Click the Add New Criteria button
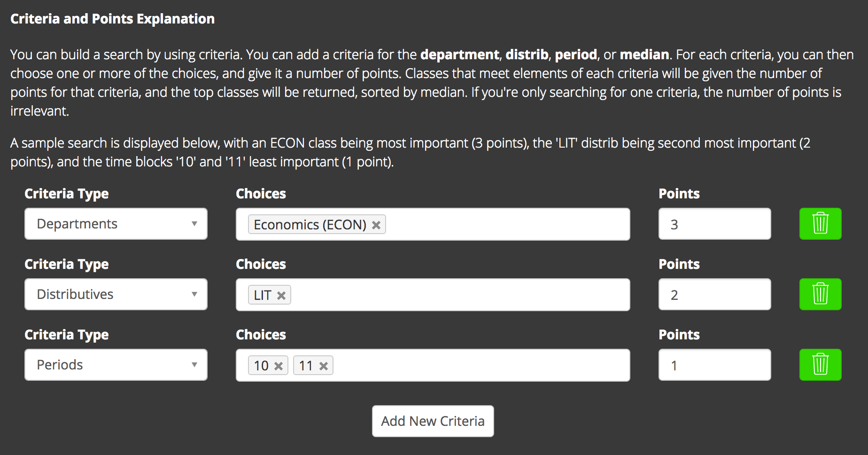The height and width of the screenshot is (455, 868). 433,421
